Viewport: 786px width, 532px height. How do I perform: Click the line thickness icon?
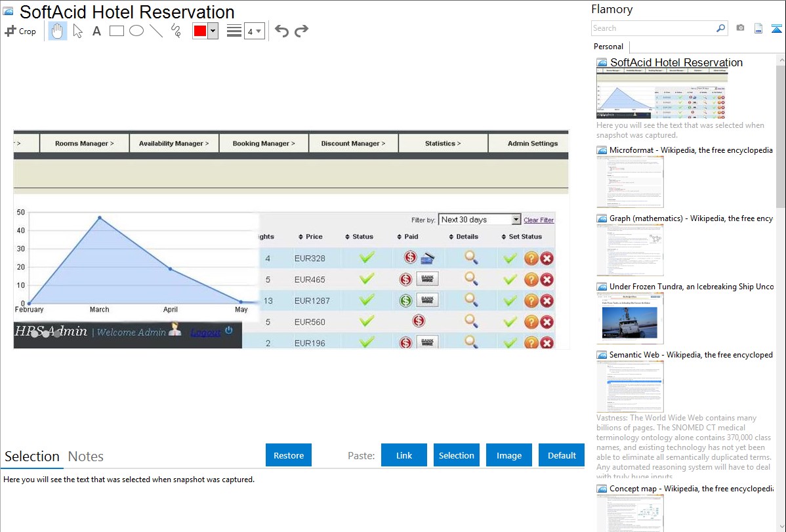pyautogui.click(x=234, y=31)
